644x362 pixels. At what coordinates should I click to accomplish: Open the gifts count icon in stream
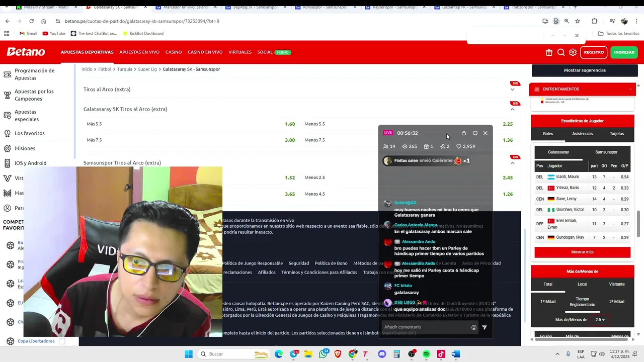coord(426,146)
